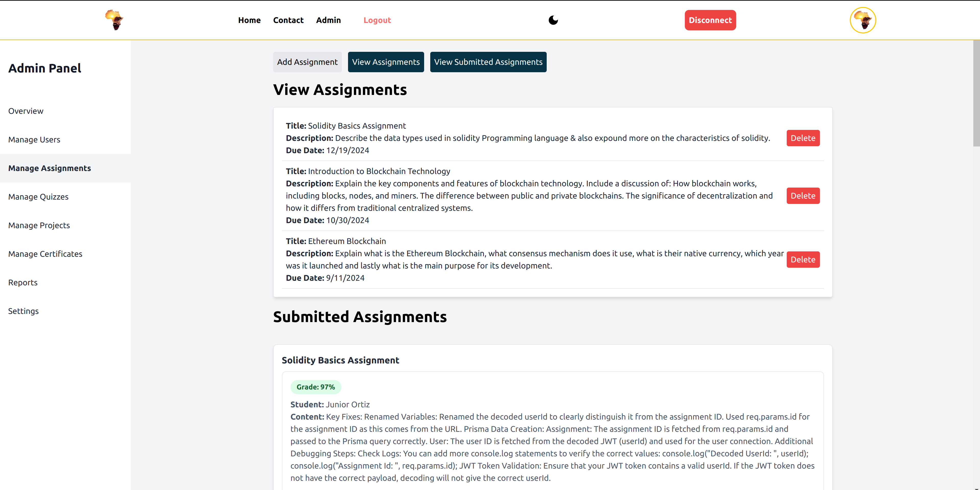The height and width of the screenshot is (490, 980).
Task: Open the View Submitted Assignments tab
Action: 488,62
